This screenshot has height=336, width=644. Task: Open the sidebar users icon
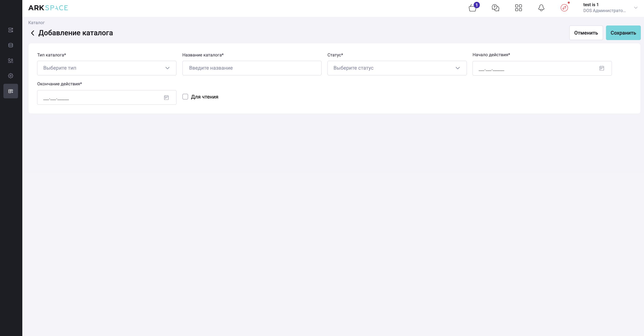(10, 61)
